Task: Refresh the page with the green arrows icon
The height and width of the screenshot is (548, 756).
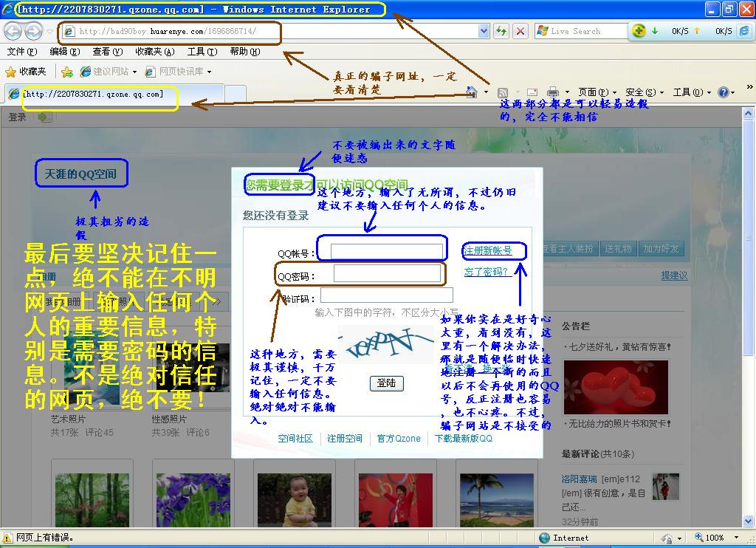Action: 501,31
